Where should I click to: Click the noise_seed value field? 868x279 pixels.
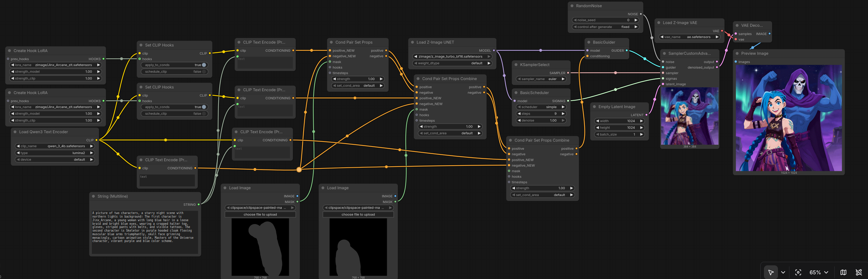605,20
